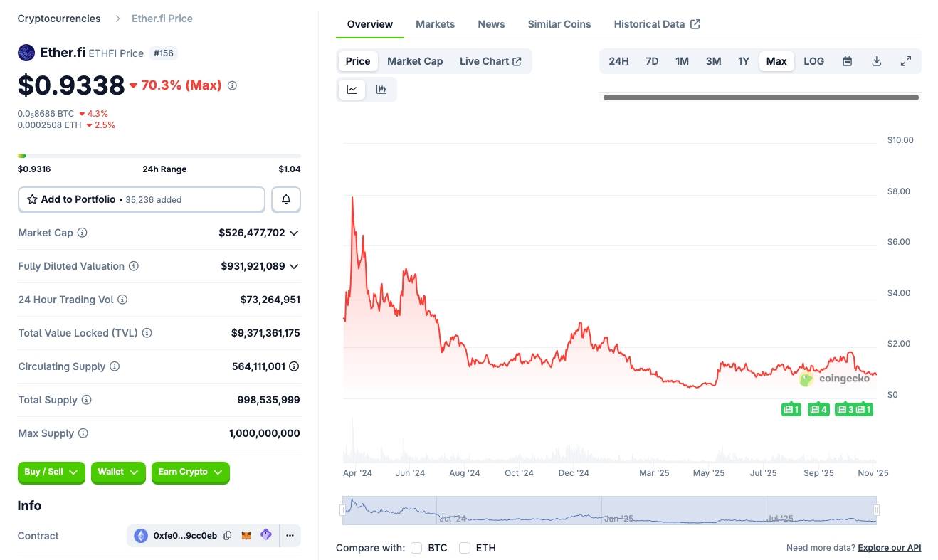Open the Buy / Sell dropdown
This screenshot has height=560, width=938.
click(x=51, y=472)
